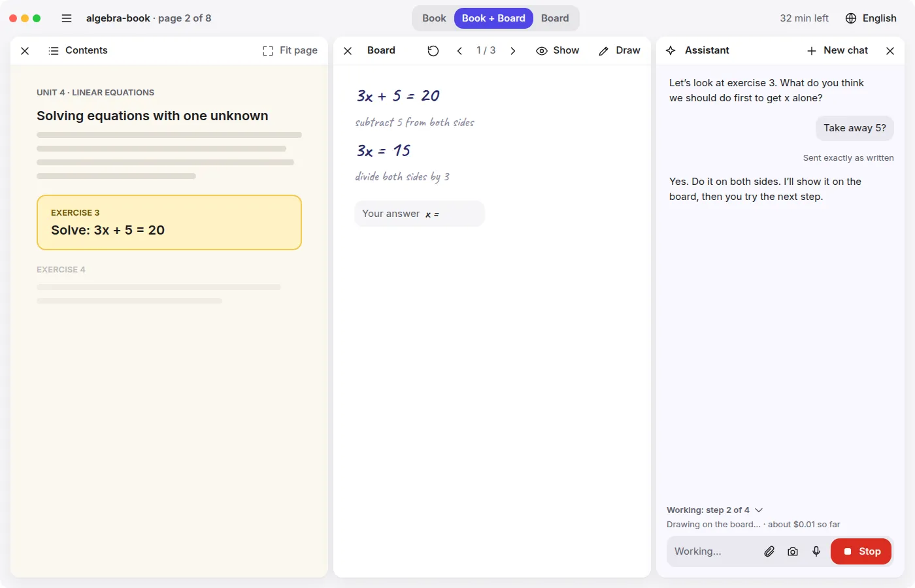Attach a file with the paperclip icon

769,551
